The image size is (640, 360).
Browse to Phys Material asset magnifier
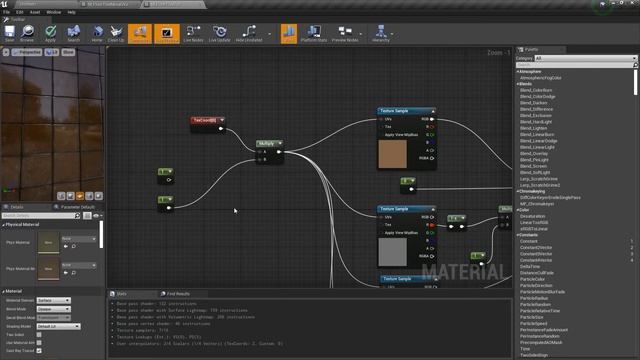point(74,246)
